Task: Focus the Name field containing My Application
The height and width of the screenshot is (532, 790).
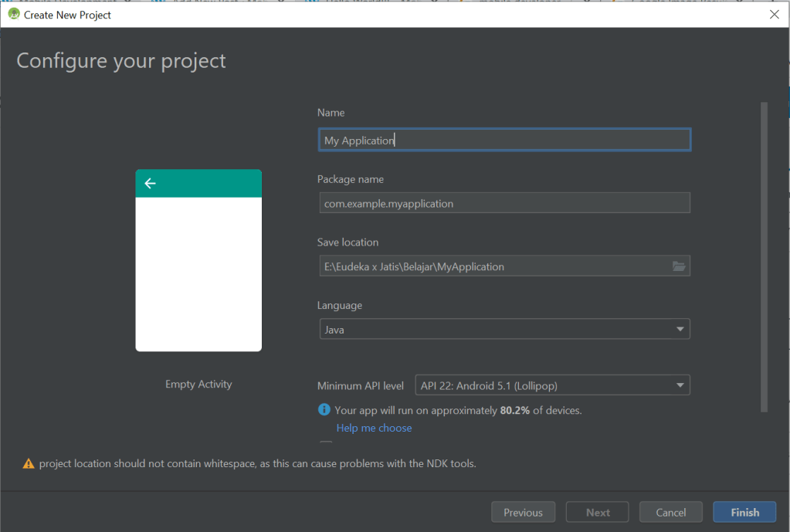Action: coord(503,140)
